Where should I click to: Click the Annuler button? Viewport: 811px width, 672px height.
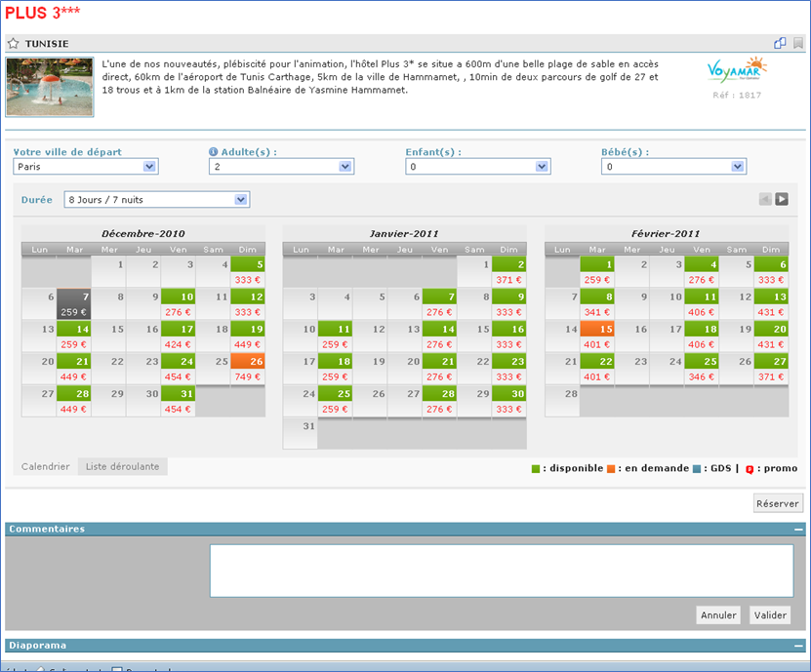click(x=718, y=615)
